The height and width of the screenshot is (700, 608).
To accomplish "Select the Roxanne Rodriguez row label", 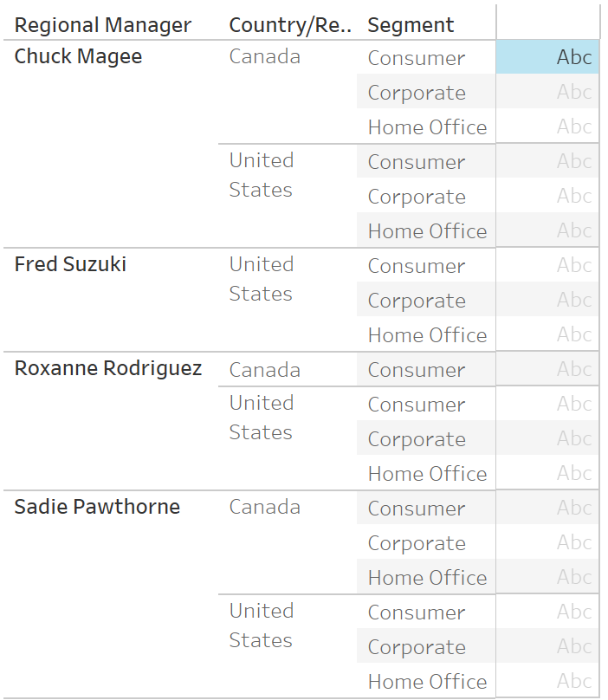I will click(108, 368).
